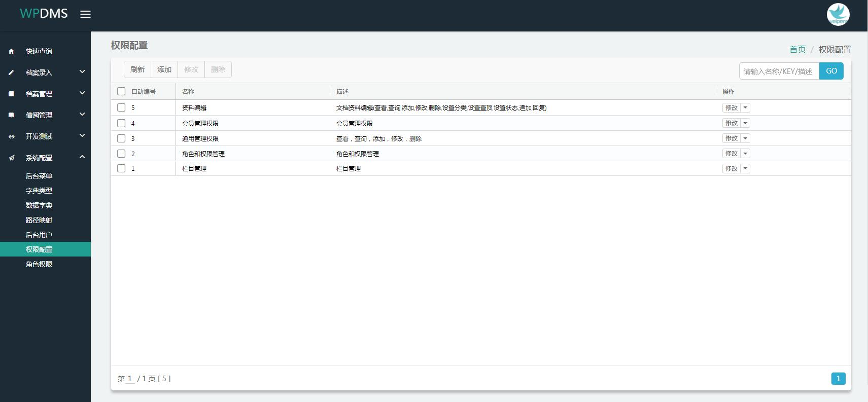Click 修改 button in 栏目管理 row
Screen dimensions: 868x402
732,168
